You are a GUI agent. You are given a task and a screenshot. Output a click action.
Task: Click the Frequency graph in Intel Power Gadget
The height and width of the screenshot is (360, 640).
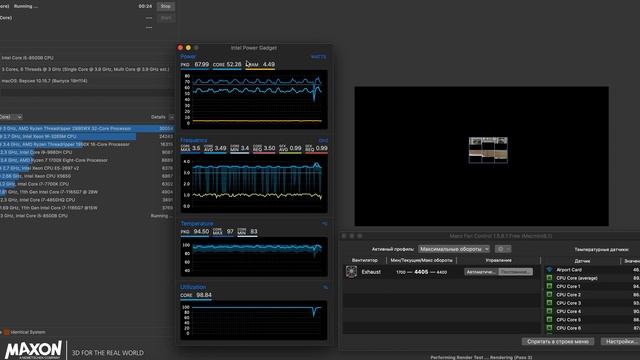(x=254, y=184)
